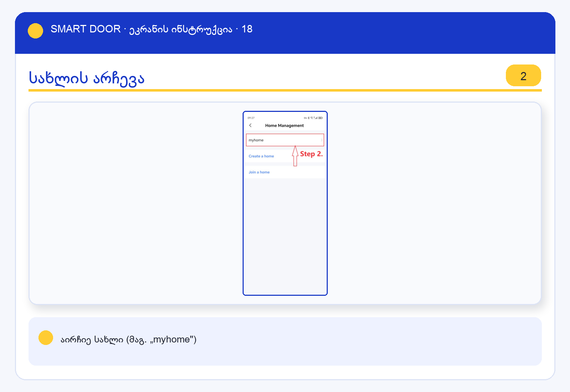The width and height of the screenshot is (570, 392).
Task: Click the Home Management title
Action: pyautogui.click(x=284, y=125)
